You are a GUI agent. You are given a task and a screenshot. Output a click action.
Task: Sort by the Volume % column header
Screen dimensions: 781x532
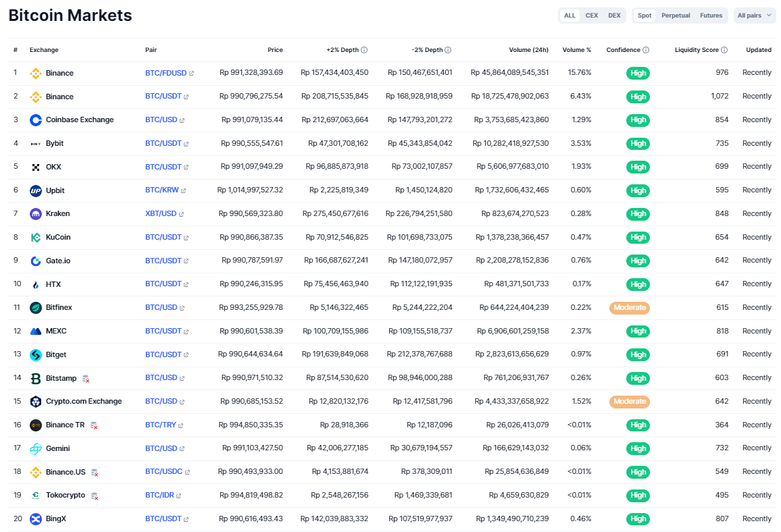[577, 50]
